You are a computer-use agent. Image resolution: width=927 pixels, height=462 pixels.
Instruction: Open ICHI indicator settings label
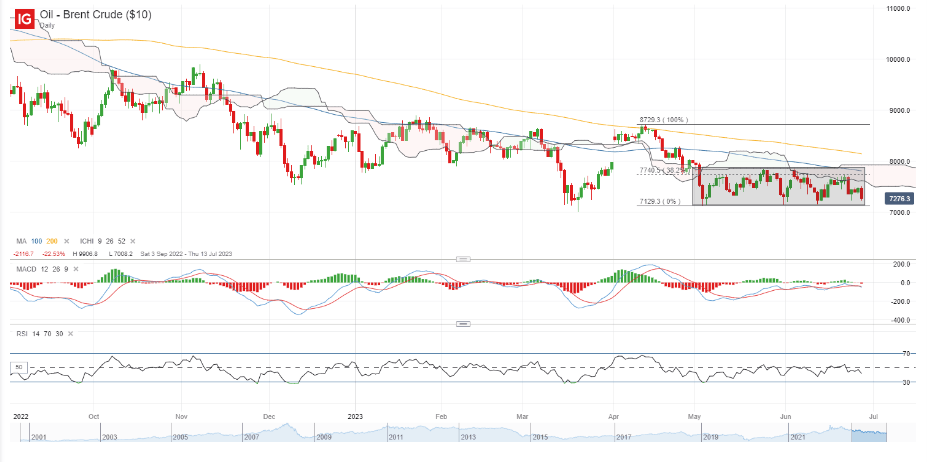click(86, 241)
